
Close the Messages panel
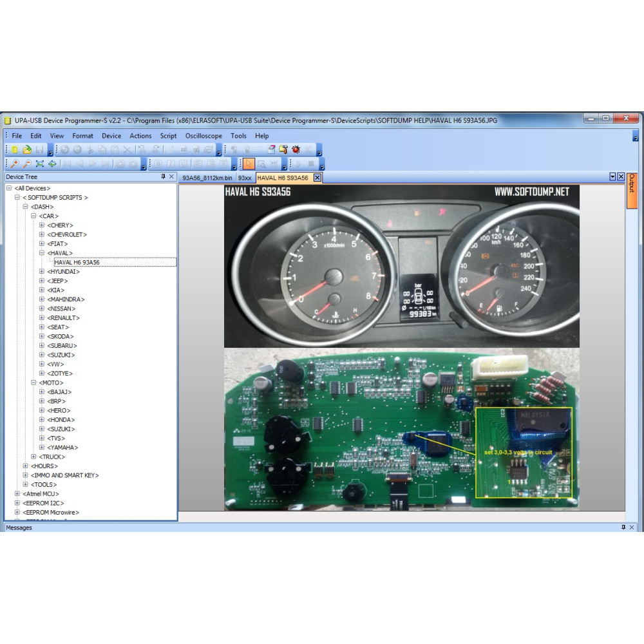[632, 527]
